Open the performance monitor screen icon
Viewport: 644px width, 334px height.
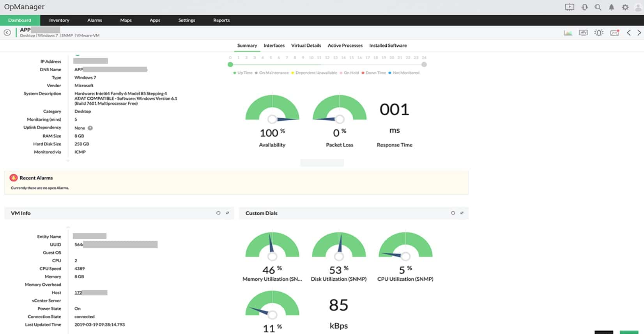583,33
